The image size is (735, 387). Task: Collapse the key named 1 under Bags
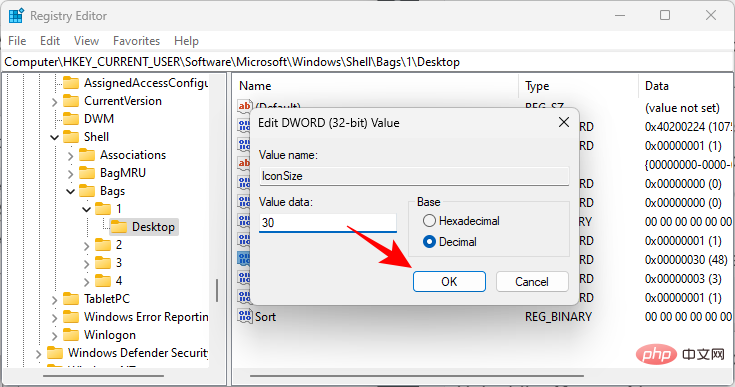pos(86,209)
